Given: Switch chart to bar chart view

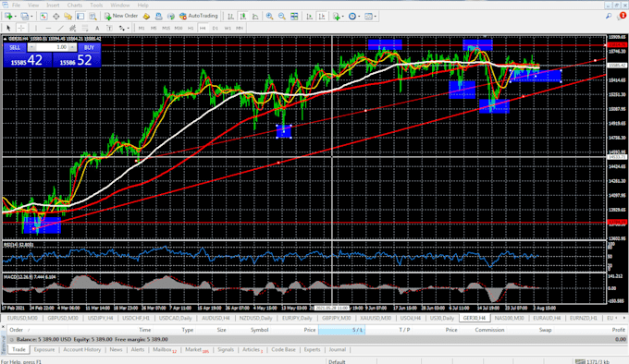Looking at the screenshot, I should pyautogui.click(x=230, y=17).
